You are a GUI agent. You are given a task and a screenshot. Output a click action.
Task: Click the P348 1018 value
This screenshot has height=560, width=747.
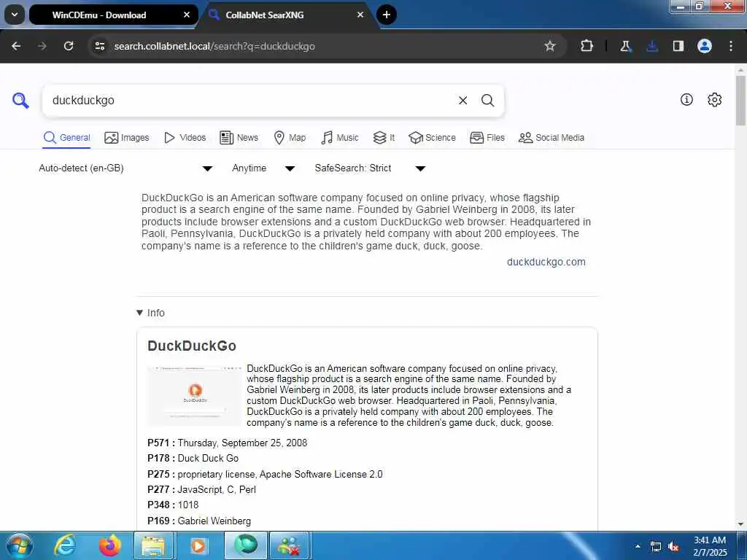coord(188,505)
